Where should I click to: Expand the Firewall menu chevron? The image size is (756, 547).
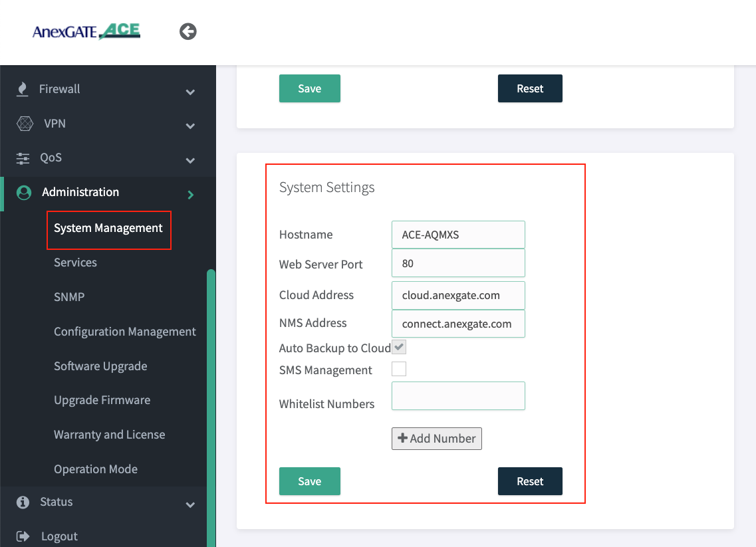190,92
